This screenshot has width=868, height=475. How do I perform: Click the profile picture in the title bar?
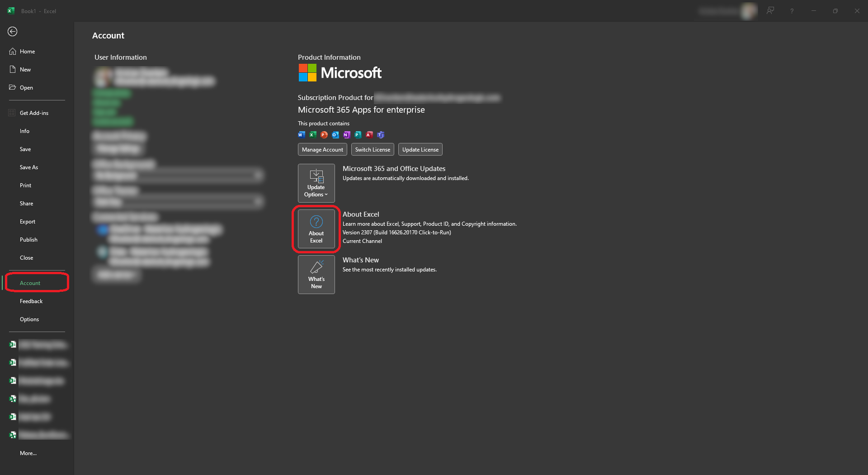click(x=749, y=11)
